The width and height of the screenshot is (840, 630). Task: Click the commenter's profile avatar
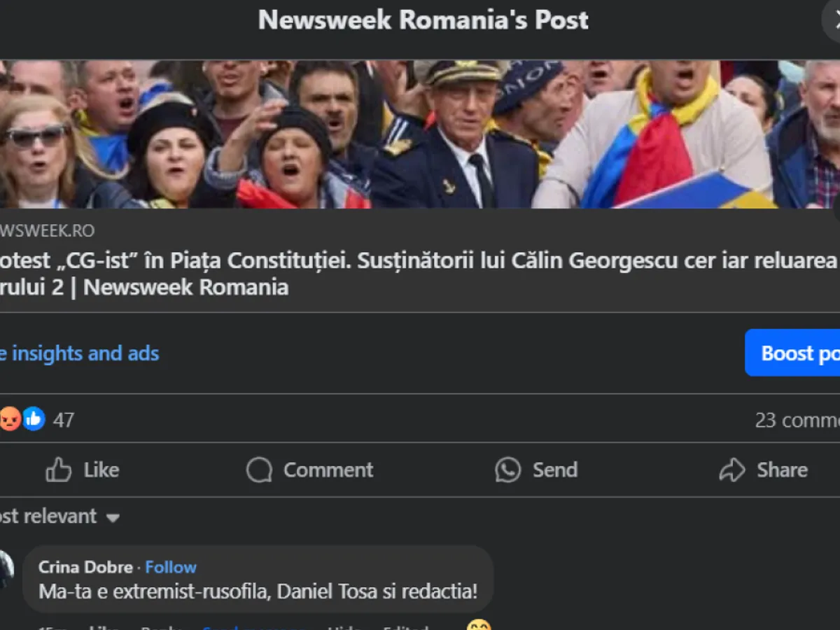pyautogui.click(x=6, y=568)
